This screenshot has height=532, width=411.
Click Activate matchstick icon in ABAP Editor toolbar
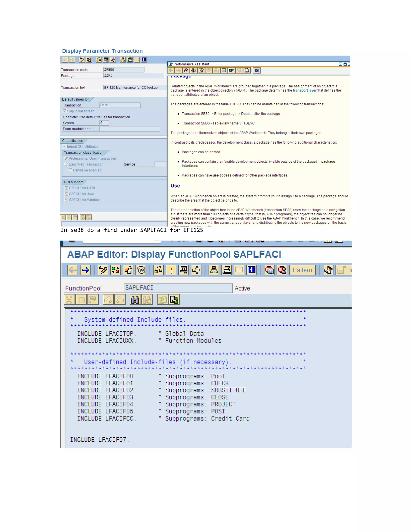(x=171, y=270)
